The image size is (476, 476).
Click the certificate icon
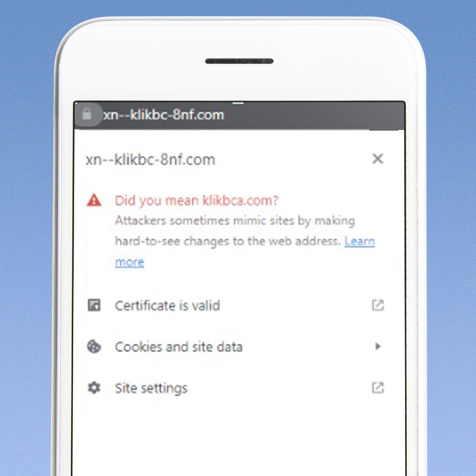[x=94, y=305]
